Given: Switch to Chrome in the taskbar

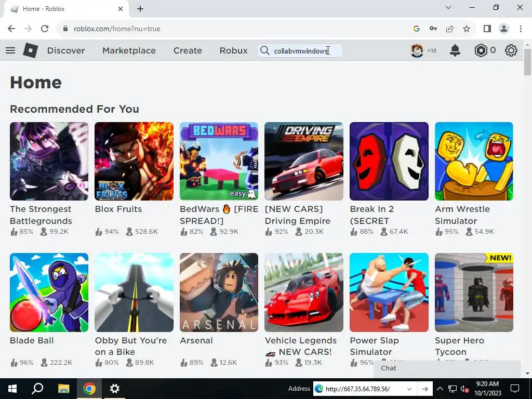Looking at the screenshot, I should point(89,389).
